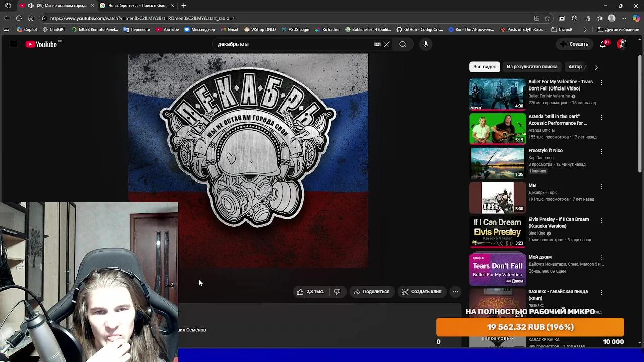Open the Edge settings and more ellipsis
This screenshot has width=644, height=362.
pos(624,18)
